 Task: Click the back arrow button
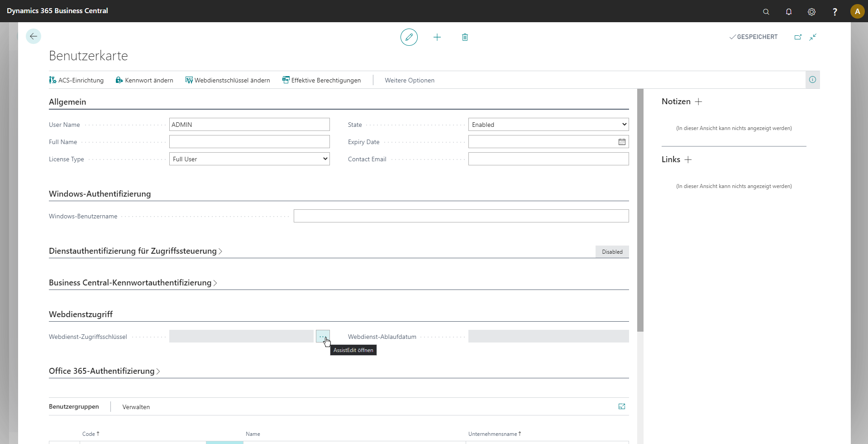33,36
